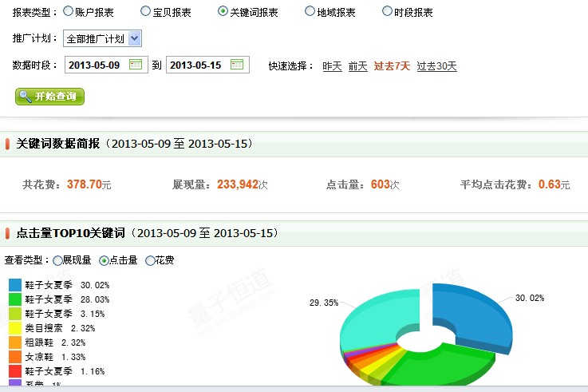Select 点击量 chart view type
The image size is (588, 392).
point(104,260)
